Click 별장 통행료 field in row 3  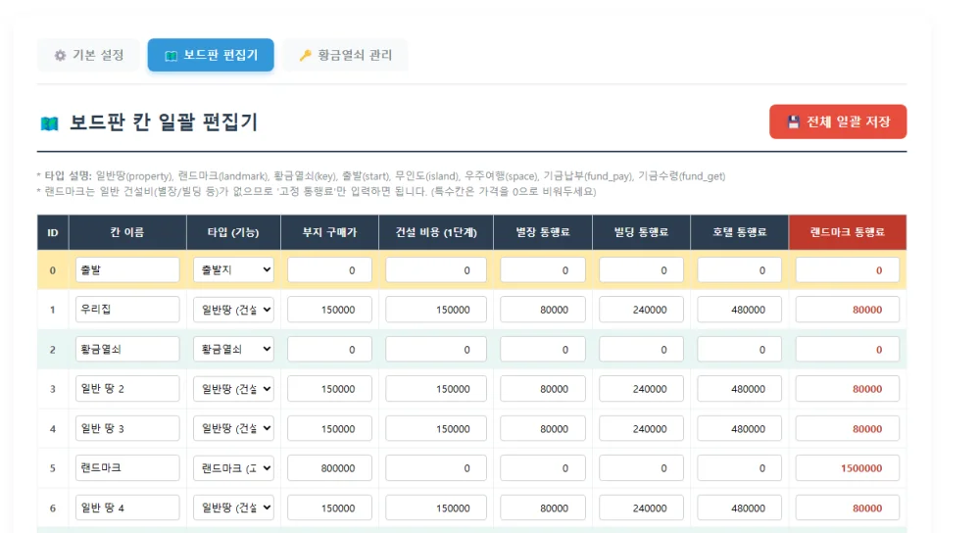(543, 389)
